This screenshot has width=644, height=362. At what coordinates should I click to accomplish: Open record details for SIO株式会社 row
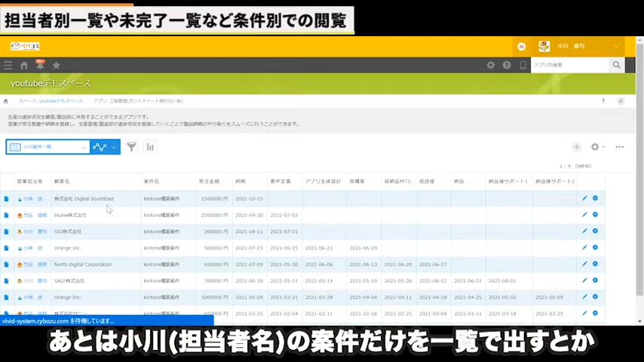pos(6,232)
